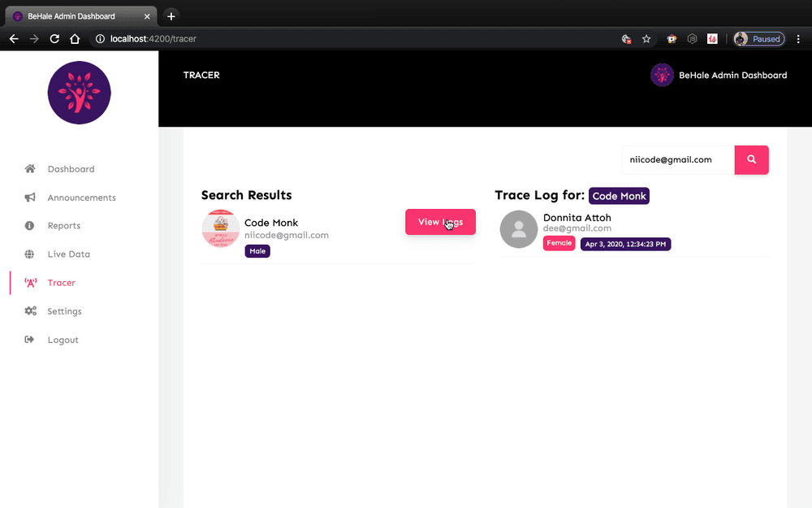Click the Reports info icon

(x=30, y=226)
